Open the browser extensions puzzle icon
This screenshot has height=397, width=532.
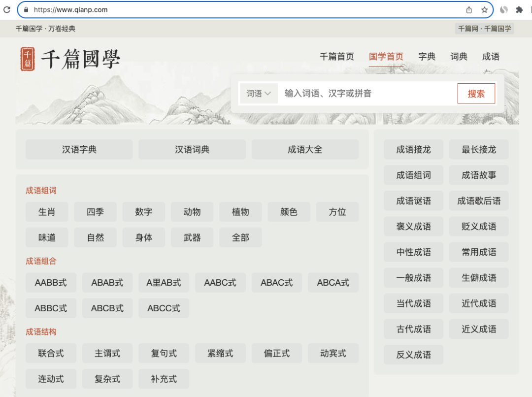[x=519, y=10]
